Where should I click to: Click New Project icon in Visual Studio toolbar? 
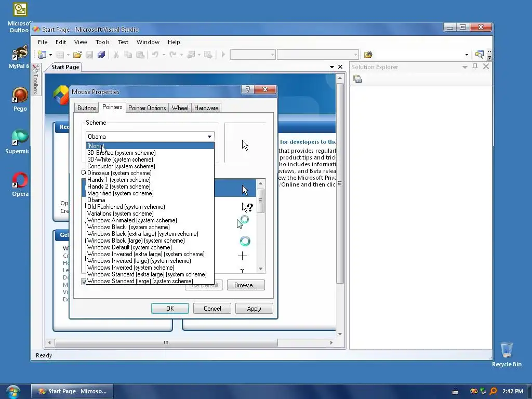[42, 55]
